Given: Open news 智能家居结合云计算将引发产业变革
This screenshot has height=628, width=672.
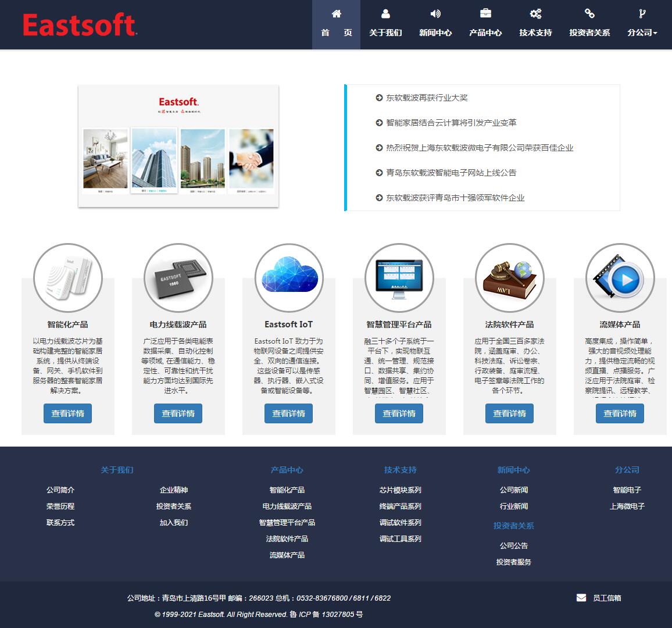Looking at the screenshot, I should [x=451, y=123].
